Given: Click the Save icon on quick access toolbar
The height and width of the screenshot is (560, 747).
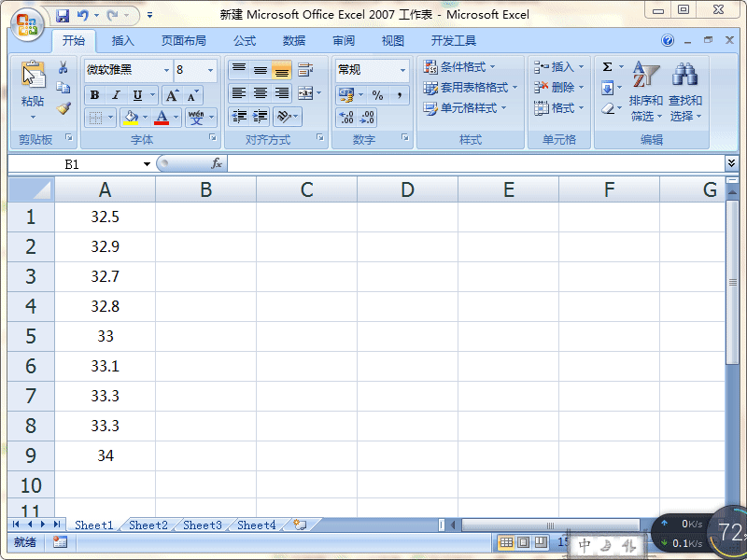Looking at the screenshot, I should coord(63,15).
